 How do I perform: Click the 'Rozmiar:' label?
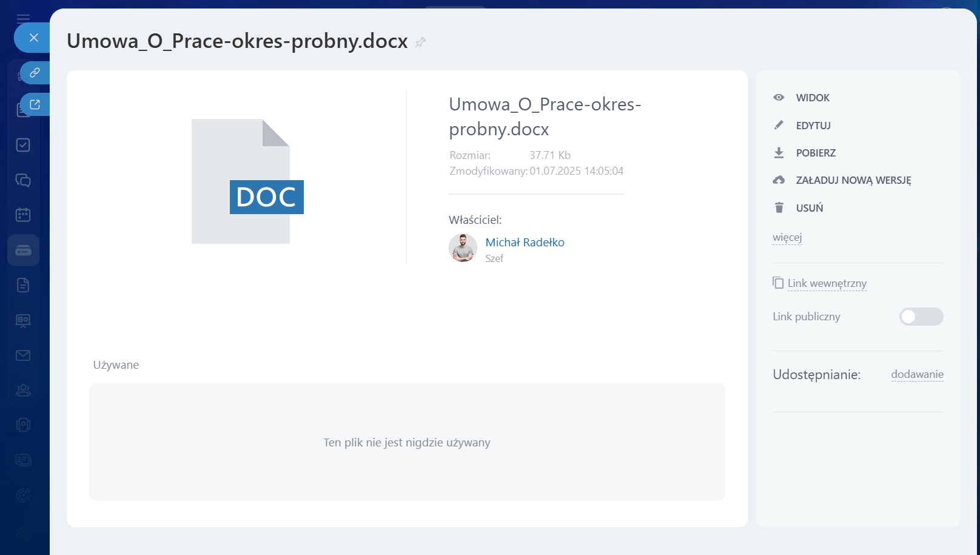click(470, 155)
